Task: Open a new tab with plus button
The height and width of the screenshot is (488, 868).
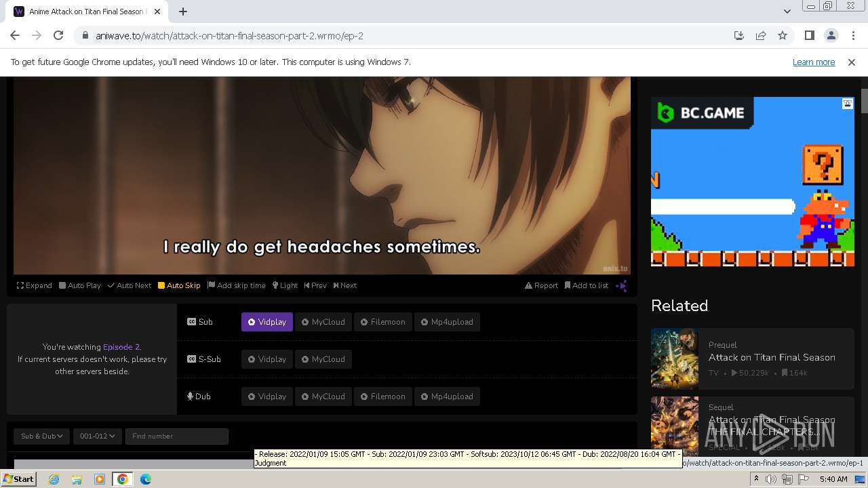Action: click(183, 12)
